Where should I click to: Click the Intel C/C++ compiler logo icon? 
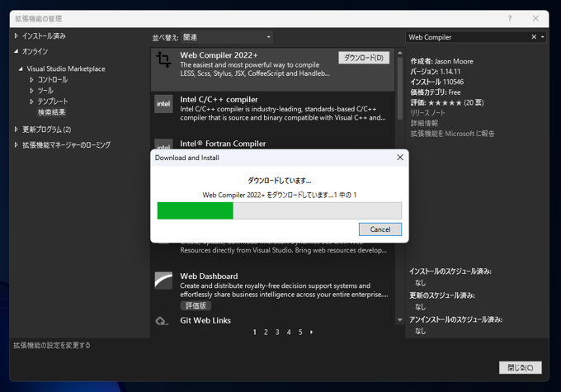(x=163, y=104)
